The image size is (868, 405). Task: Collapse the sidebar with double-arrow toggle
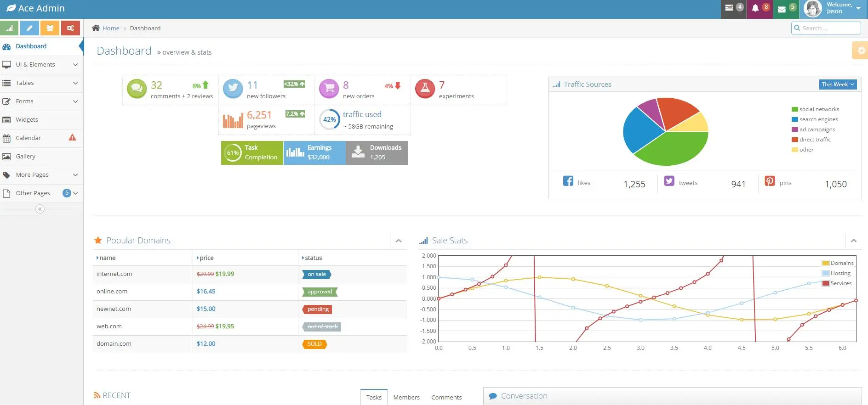[40, 209]
